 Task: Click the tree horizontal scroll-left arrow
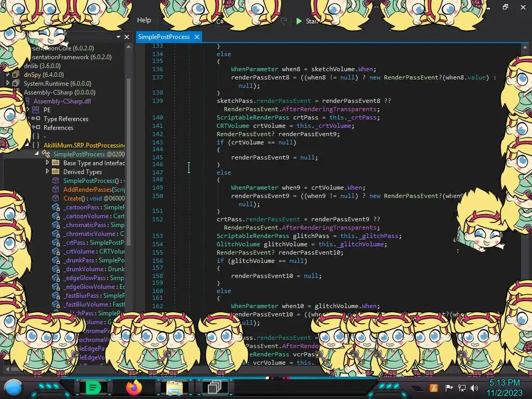(x=7, y=368)
